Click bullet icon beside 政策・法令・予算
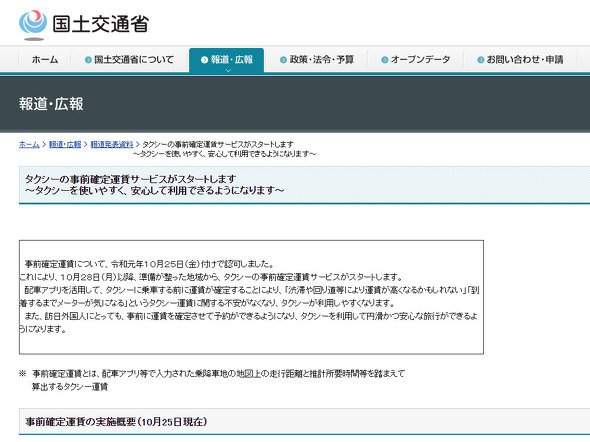590x442 pixels. [x=283, y=60]
